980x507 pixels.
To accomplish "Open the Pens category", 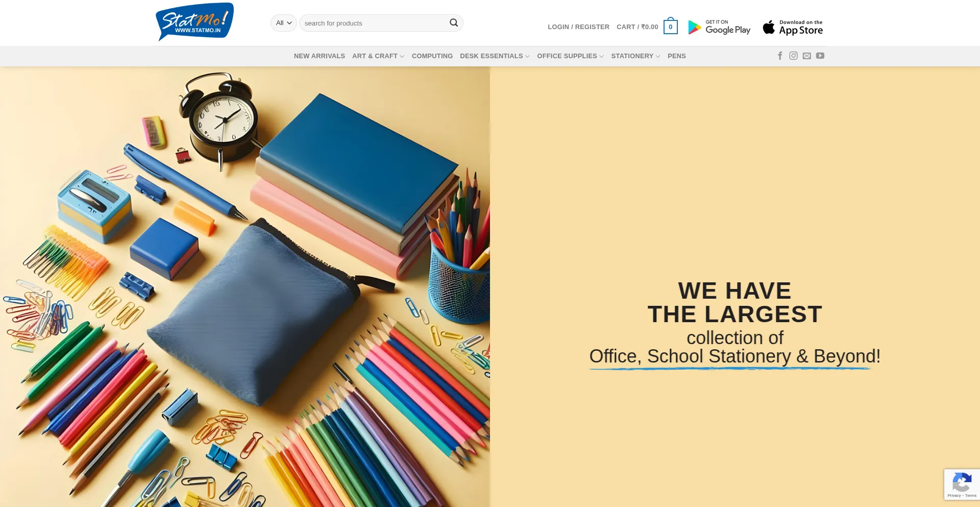I will point(677,56).
